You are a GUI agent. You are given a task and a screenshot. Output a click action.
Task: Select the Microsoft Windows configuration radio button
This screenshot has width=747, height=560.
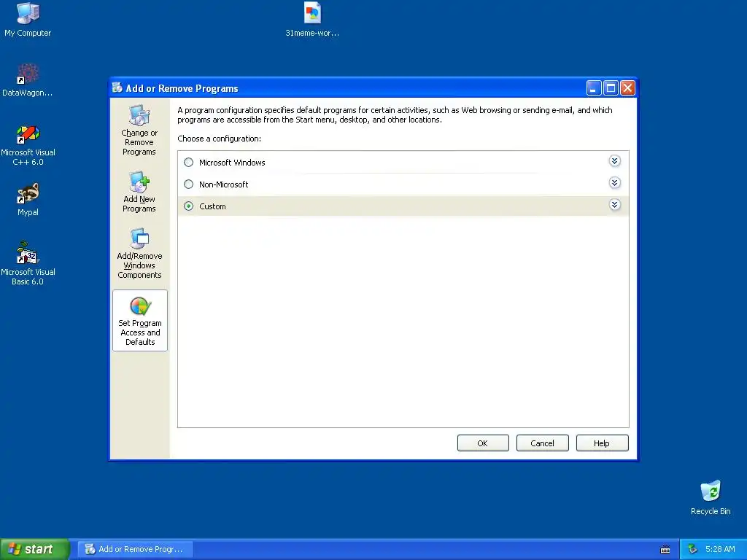tap(189, 163)
